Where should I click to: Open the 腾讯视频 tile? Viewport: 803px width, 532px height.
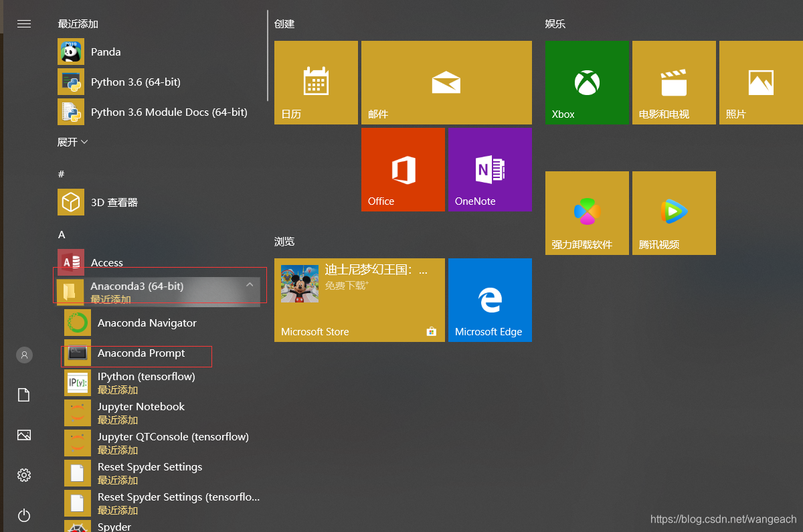click(x=674, y=213)
